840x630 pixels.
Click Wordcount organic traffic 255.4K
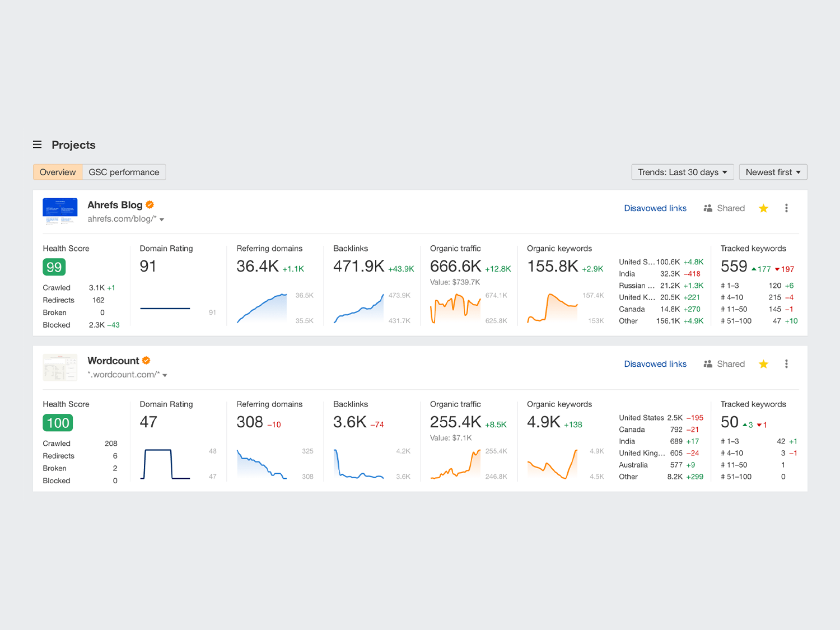pos(456,422)
